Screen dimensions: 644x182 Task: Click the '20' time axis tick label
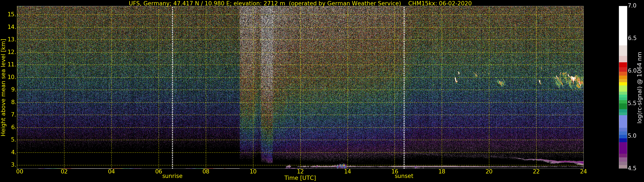click(489, 172)
